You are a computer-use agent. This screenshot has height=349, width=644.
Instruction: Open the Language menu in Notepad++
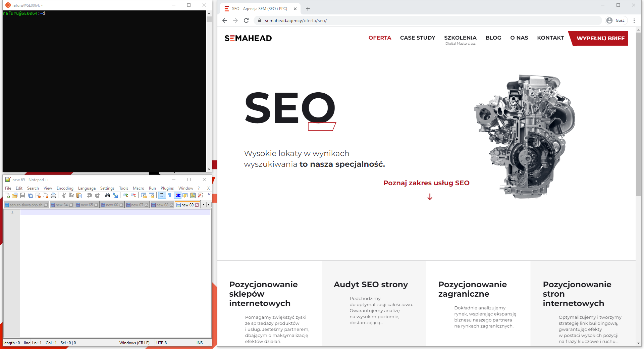[87, 188]
